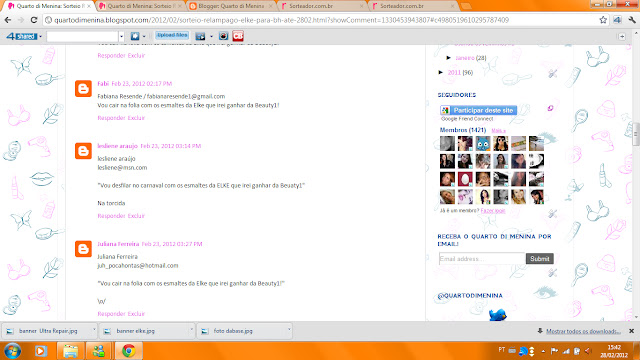This screenshot has width=640, height=360.
Task: Reload the page with refresh icon
Action: tap(34, 20)
